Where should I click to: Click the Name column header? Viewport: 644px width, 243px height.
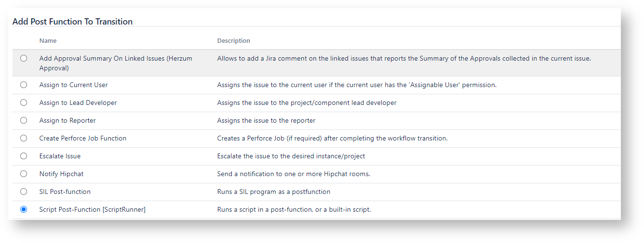(x=48, y=41)
